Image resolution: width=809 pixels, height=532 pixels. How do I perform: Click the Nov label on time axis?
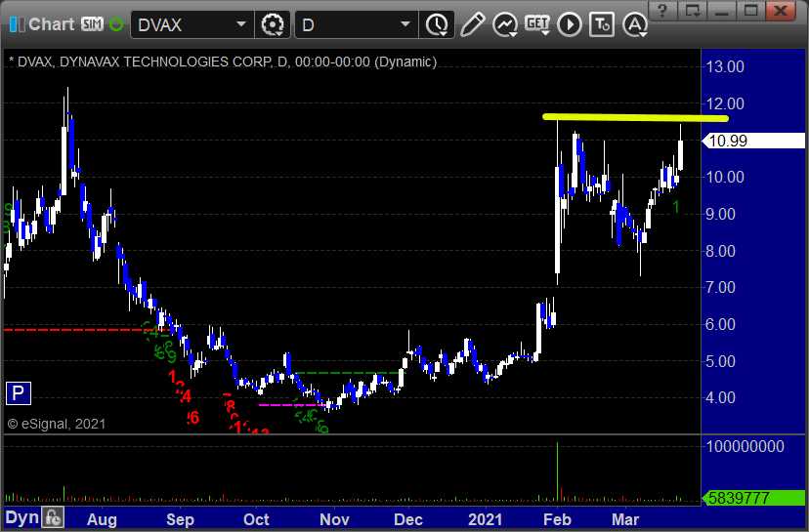coord(334,519)
